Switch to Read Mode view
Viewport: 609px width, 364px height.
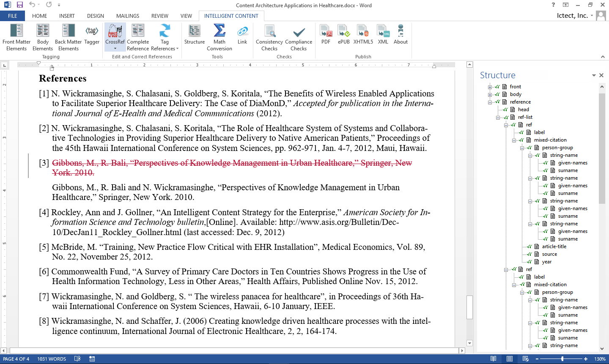click(493, 359)
